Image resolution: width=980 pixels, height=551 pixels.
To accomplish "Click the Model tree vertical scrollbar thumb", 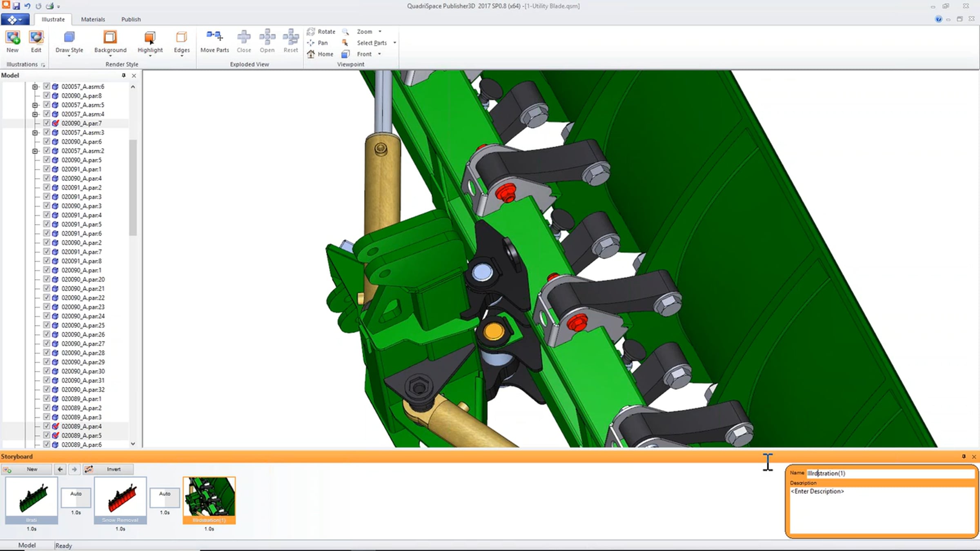I will (x=133, y=188).
